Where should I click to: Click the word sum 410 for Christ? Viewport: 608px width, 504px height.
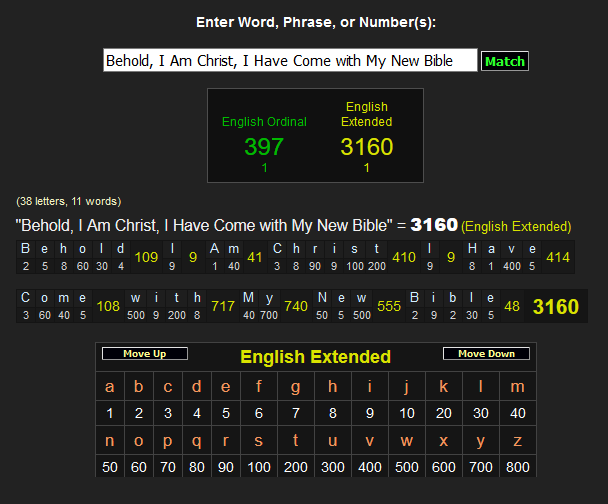404,257
